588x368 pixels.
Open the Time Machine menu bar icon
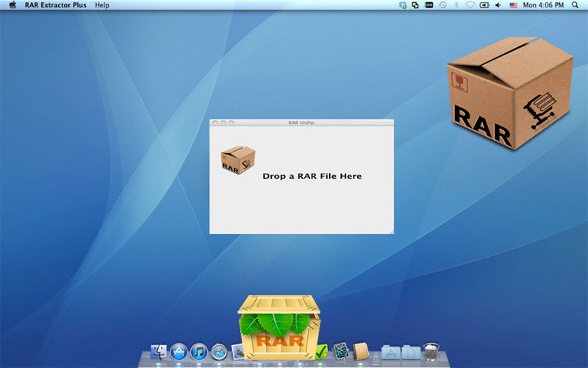tap(443, 5)
